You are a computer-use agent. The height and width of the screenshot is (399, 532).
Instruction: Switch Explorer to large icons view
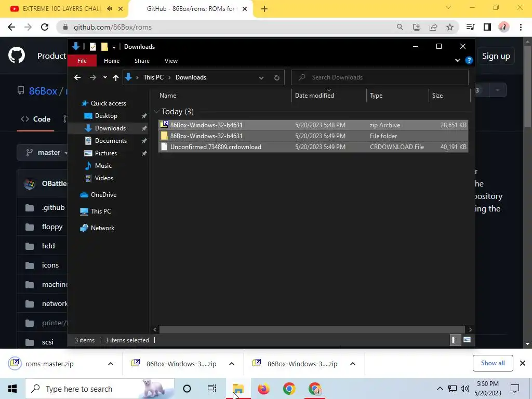point(467,340)
